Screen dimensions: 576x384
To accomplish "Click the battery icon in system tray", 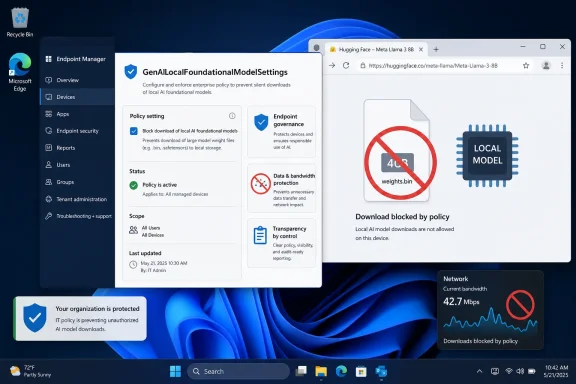I will pos(532,371).
